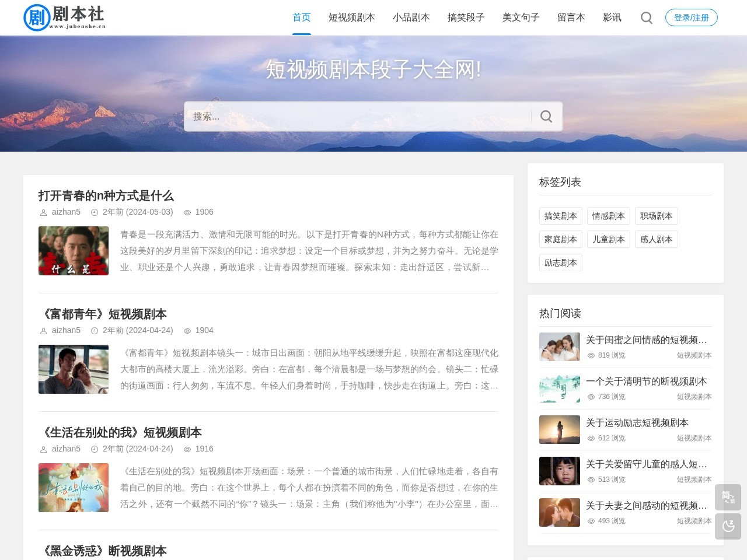Open article 打开青春的n种方式是什么
Screen dimensions: 747x560
pos(106,195)
